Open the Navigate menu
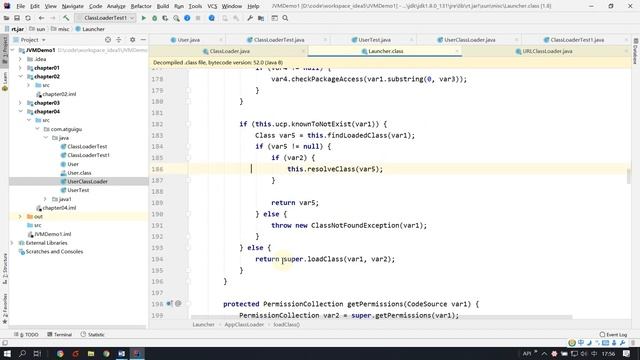The width and height of the screenshot is (640, 360). [73, 6]
